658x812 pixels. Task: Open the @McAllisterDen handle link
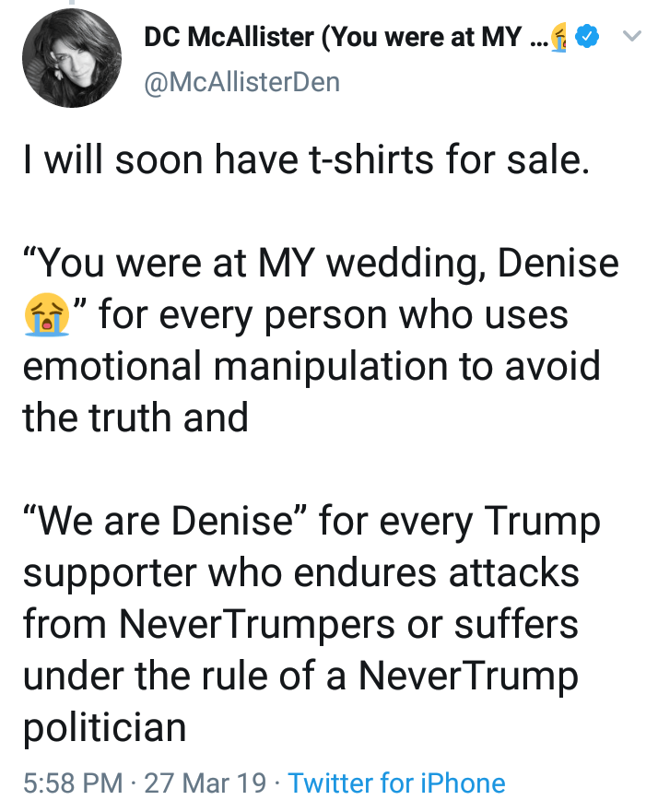click(x=242, y=82)
